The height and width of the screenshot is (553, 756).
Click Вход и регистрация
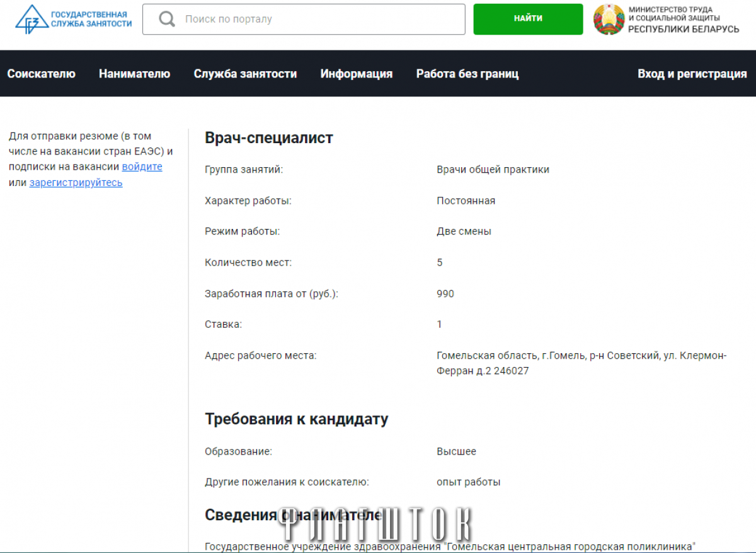(x=692, y=74)
